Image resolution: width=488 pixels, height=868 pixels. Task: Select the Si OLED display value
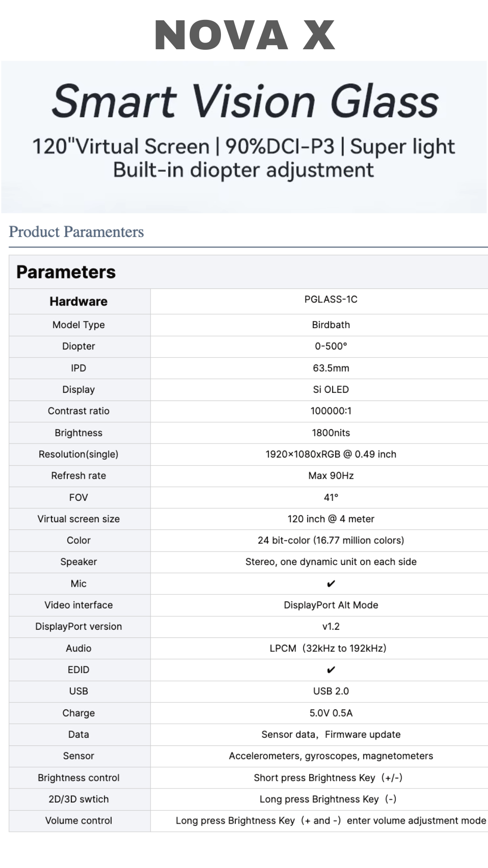point(331,390)
